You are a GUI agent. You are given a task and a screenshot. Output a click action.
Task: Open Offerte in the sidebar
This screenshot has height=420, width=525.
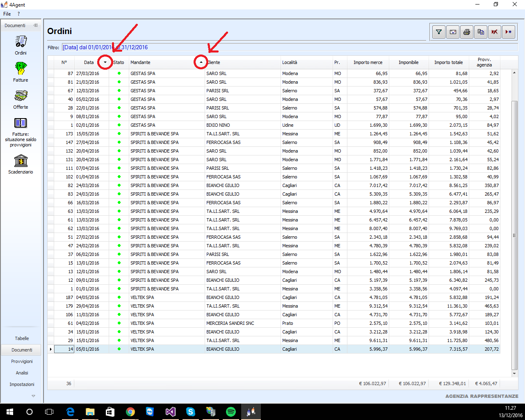(x=21, y=100)
